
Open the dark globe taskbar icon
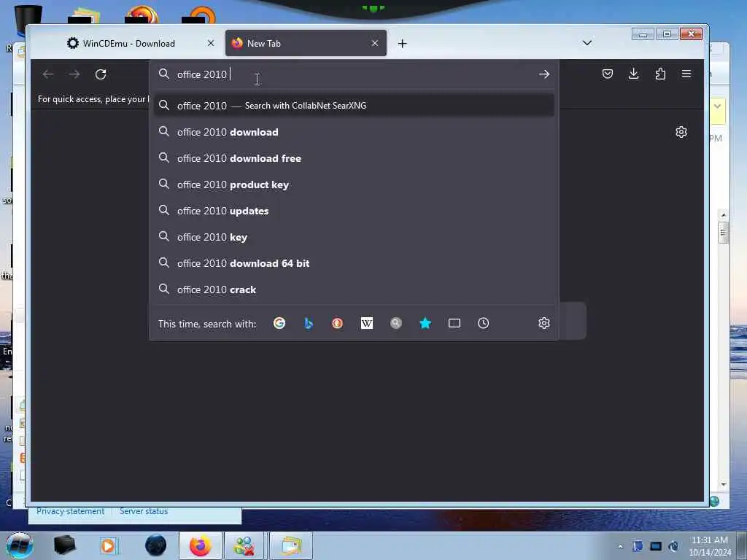[156, 545]
